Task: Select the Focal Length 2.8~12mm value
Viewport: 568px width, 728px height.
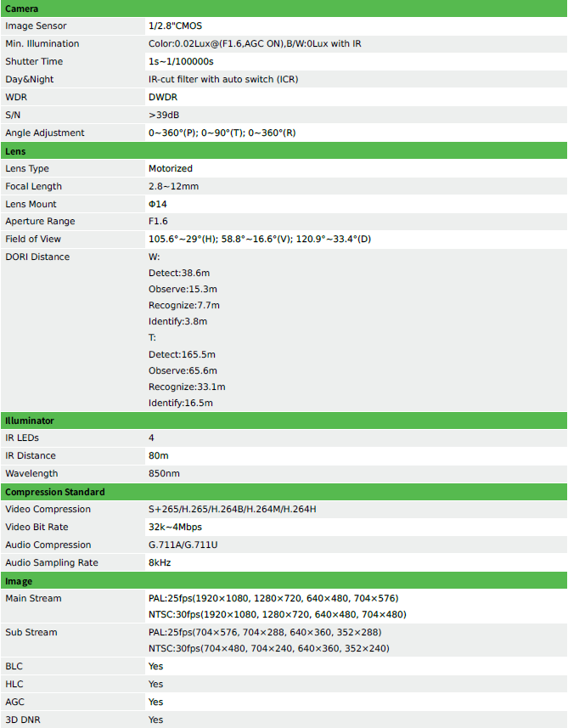Action: coord(173,186)
